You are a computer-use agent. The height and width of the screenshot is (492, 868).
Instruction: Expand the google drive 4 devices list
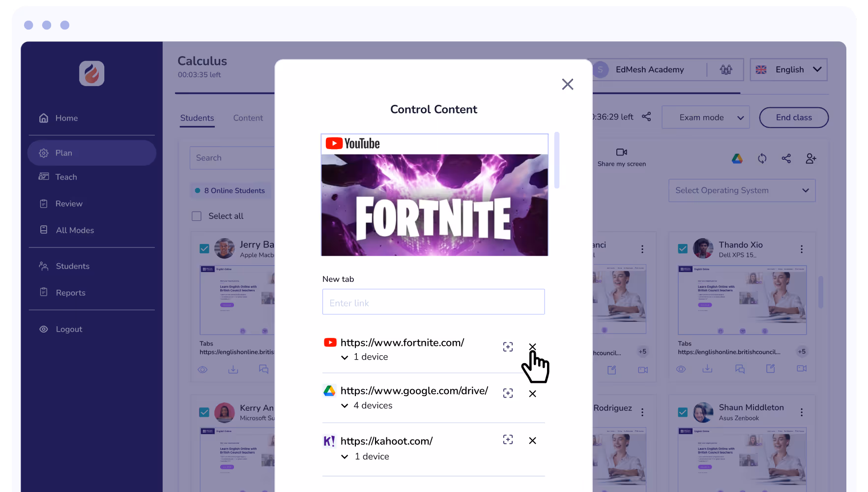[x=345, y=406]
